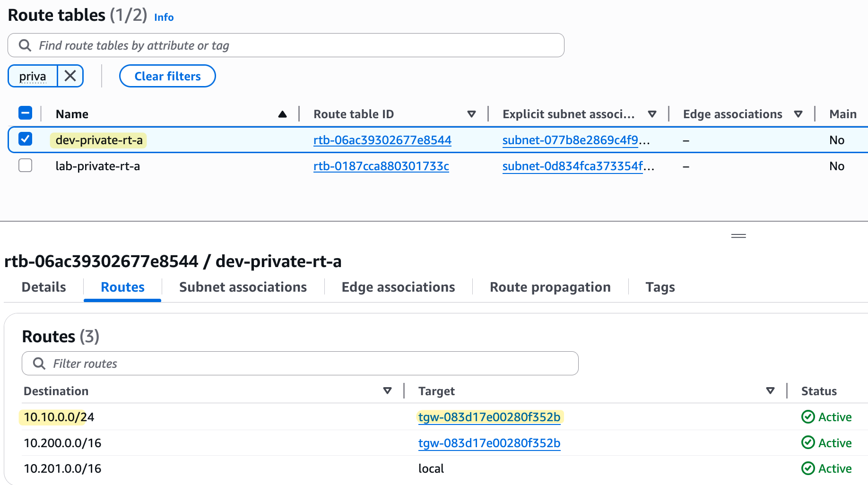Click the Active status icon for local route
This screenshot has width=868, height=485.
click(x=808, y=468)
